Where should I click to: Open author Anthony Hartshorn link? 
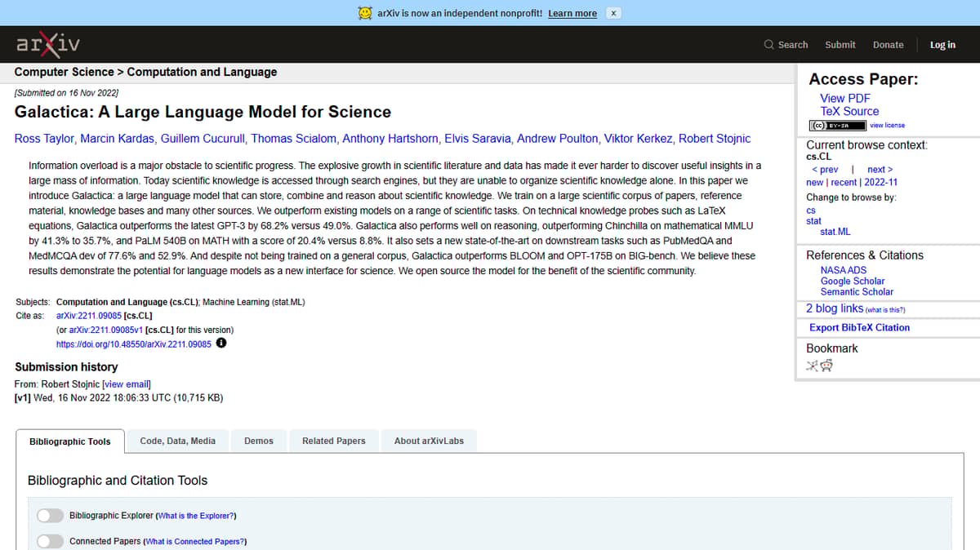pos(390,138)
